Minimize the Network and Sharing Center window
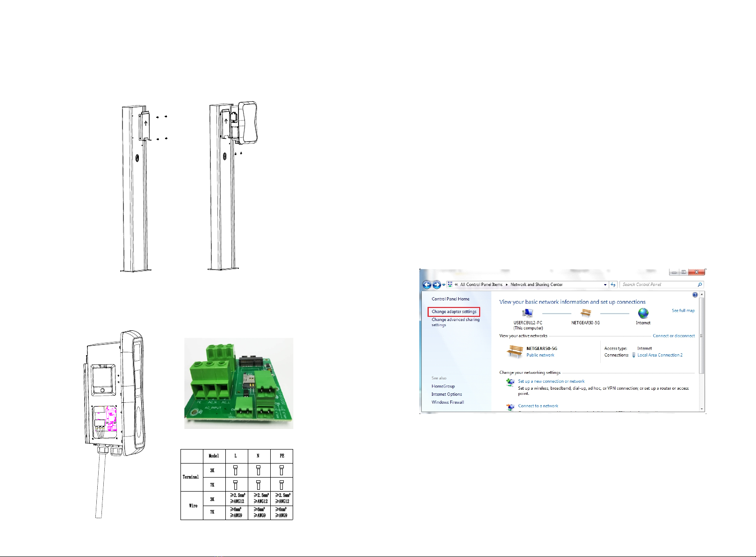 tap(674, 272)
